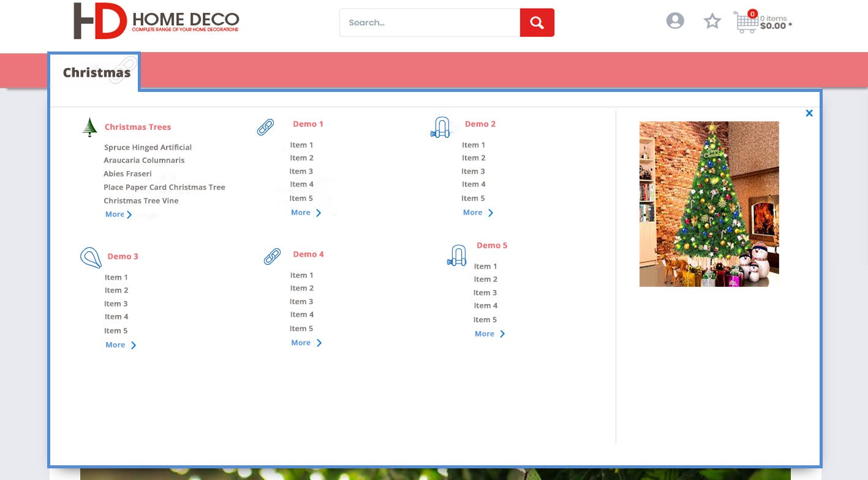The image size is (868, 480).
Task: Open Abies Fraseri link
Action: click(x=127, y=173)
